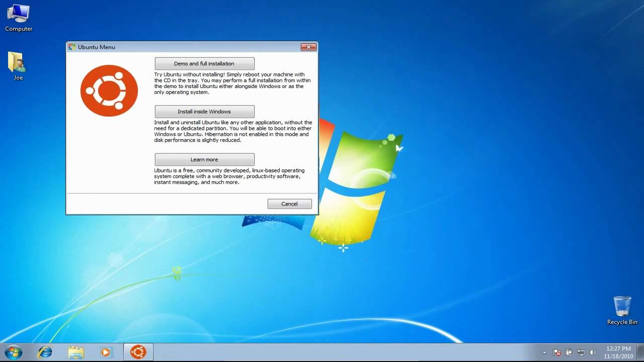644x362 pixels.
Task: Open the network tray icon
Action: click(581, 352)
